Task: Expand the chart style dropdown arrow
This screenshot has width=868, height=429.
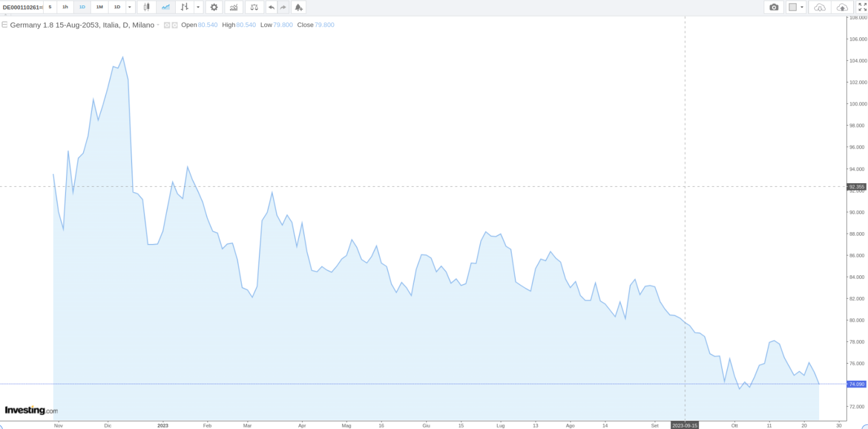Action: tap(199, 7)
